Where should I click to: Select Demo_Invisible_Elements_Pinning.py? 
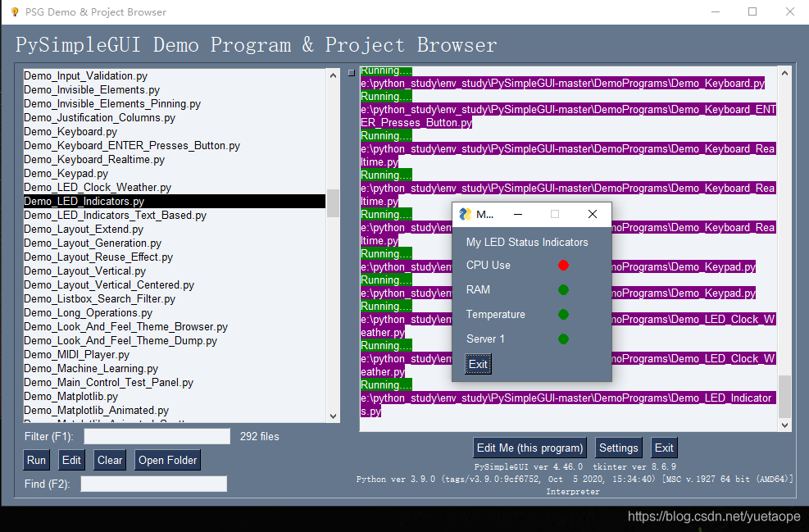pyautogui.click(x=175, y=104)
